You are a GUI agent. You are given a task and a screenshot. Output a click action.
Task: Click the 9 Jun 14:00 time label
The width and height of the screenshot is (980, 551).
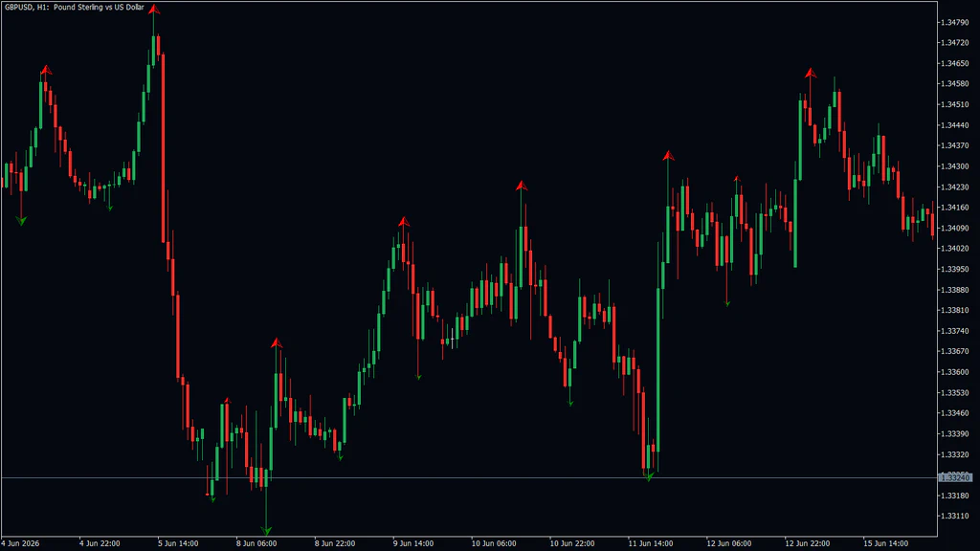click(x=413, y=543)
